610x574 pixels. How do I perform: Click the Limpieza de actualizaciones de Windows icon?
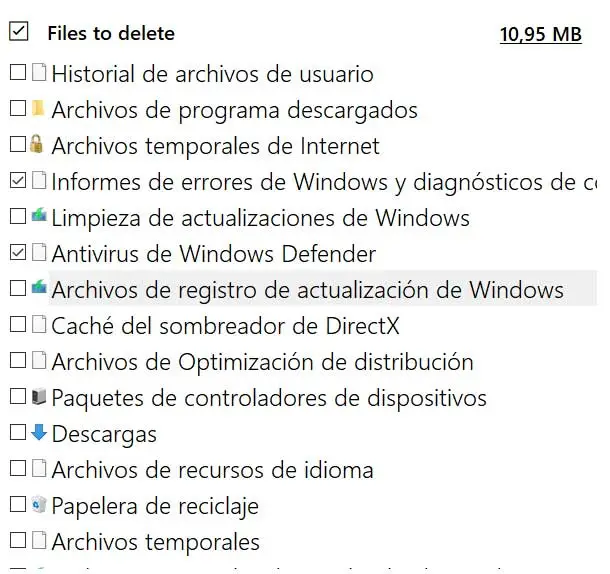(x=38, y=217)
